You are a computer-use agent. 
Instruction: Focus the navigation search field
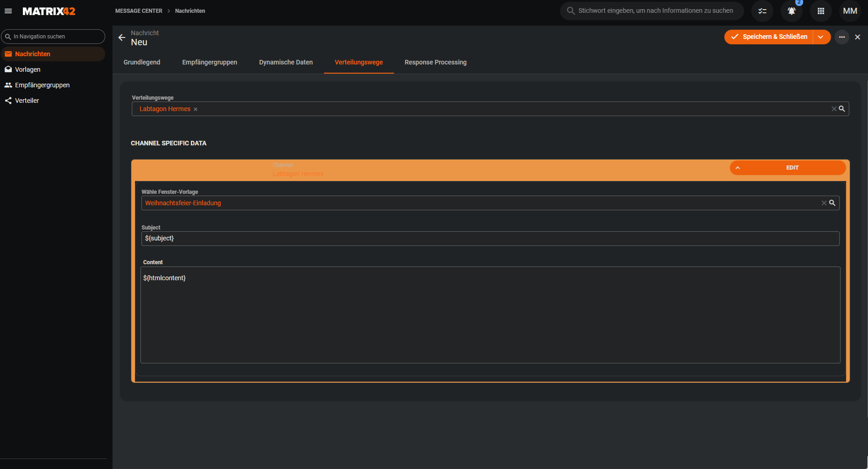[53, 37]
